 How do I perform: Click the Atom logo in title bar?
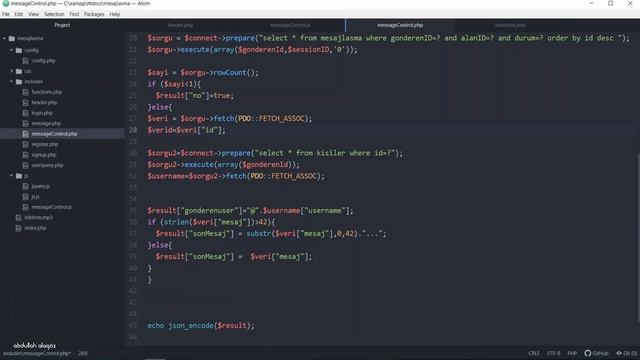click(x=6, y=3)
